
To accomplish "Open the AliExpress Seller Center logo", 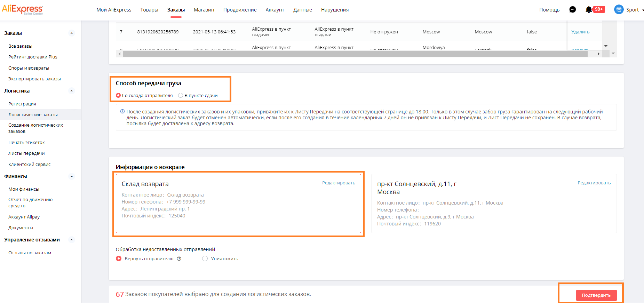I will coord(23,9).
